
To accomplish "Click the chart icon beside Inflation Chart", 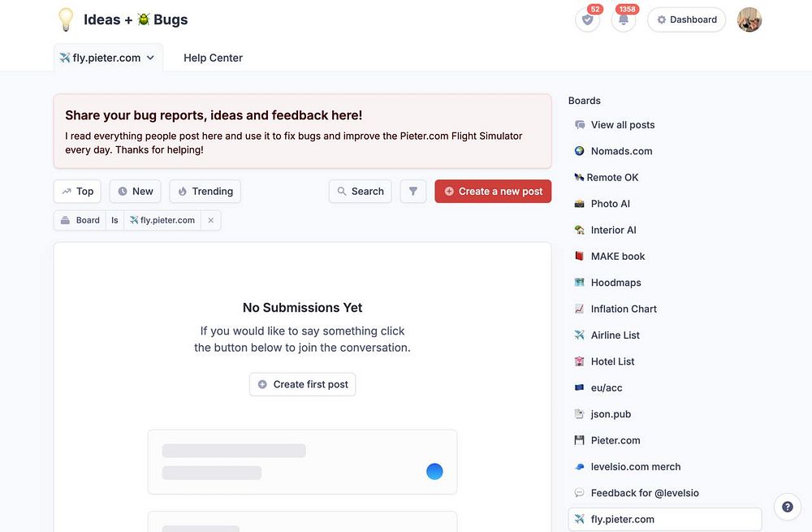I will tap(580, 309).
